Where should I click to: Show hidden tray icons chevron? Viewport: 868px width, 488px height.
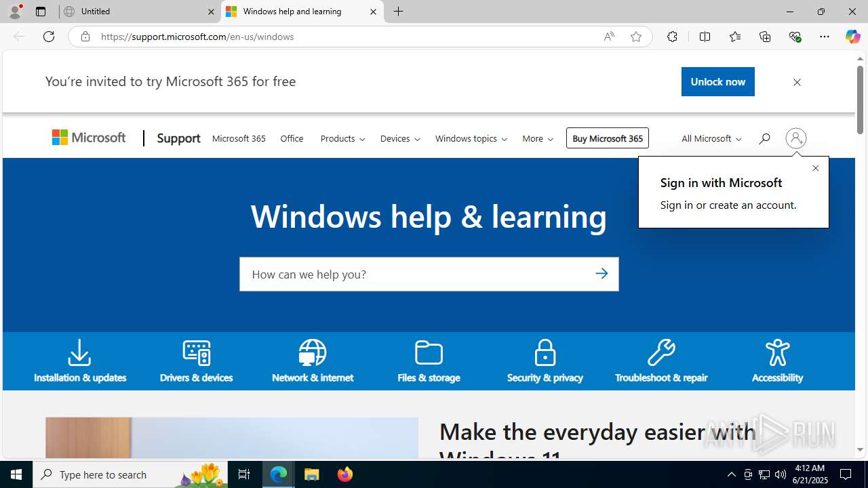tap(731, 474)
